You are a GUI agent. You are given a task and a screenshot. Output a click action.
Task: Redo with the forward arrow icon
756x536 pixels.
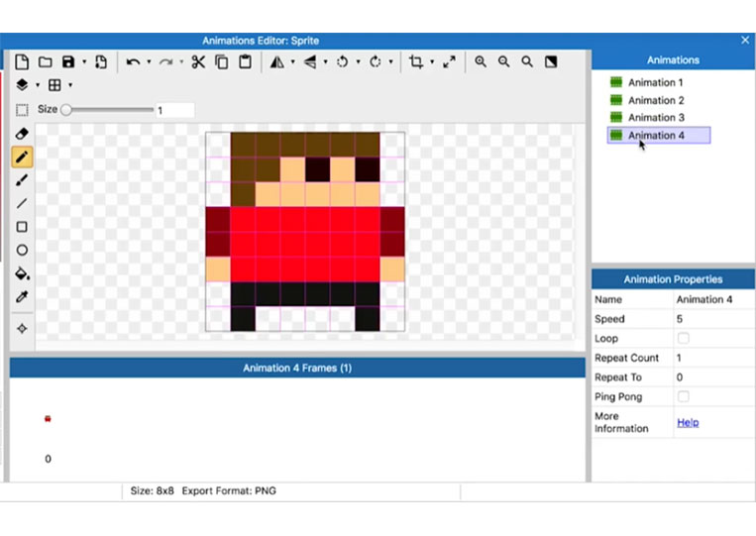166,62
